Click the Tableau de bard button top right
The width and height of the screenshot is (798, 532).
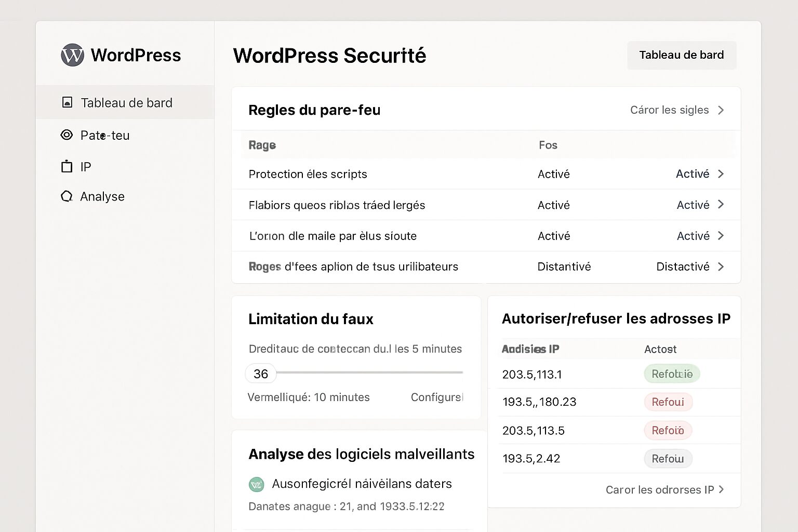[x=681, y=55]
